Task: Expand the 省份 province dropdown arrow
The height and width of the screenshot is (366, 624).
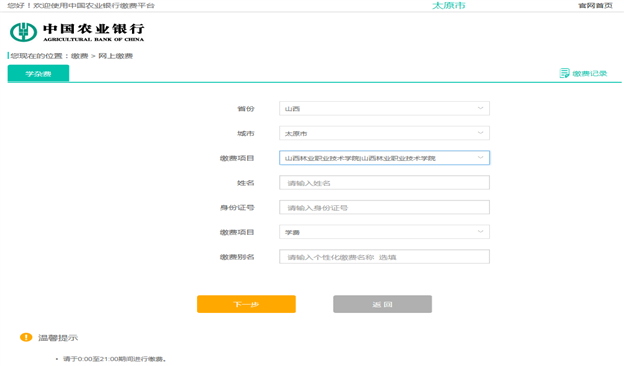Action: coord(480,108)
